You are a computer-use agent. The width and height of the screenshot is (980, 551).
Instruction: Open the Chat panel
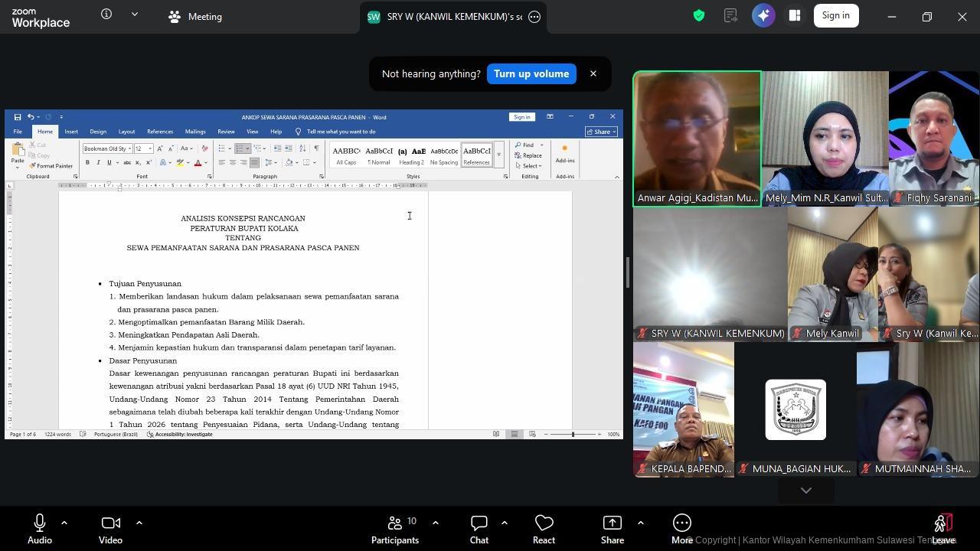point(479,529)
